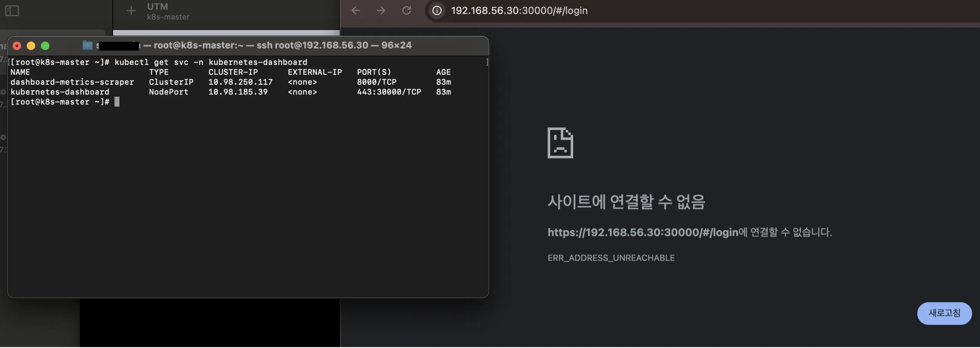Go back in the browser
The height and width of the screenshot is (348, 980).
(x=356, y=11)
